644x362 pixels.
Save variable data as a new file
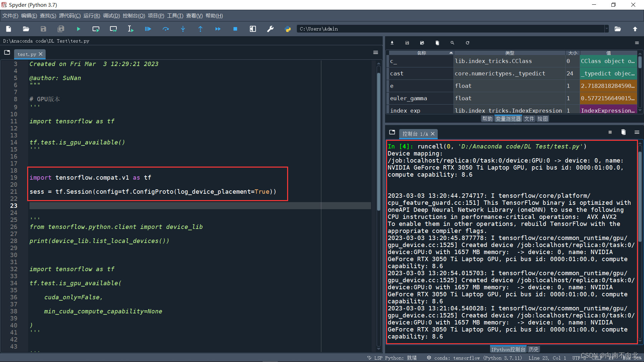click(x=422, y=43)
